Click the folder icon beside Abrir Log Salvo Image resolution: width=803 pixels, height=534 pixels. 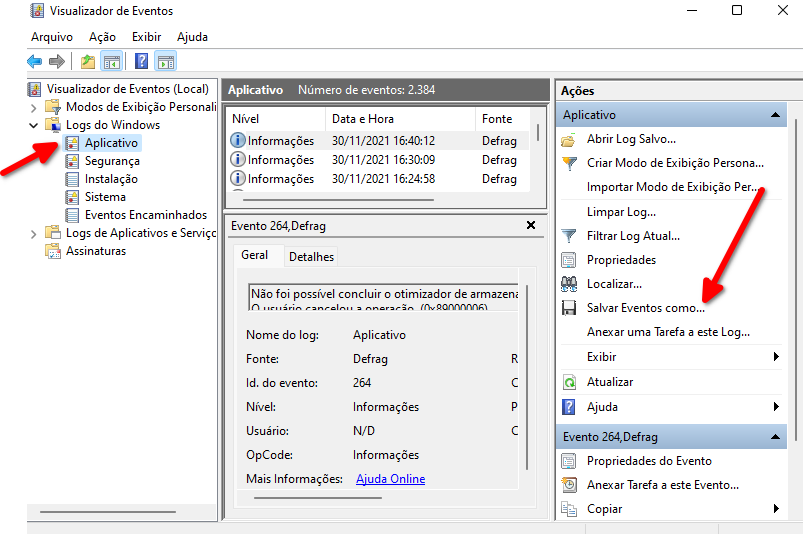[x=569, y=139]
